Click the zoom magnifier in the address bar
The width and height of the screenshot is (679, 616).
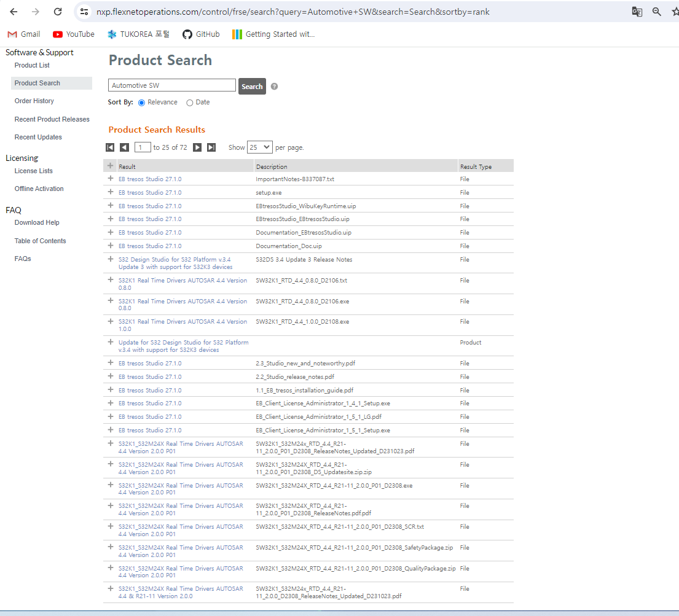pos(657,11)
